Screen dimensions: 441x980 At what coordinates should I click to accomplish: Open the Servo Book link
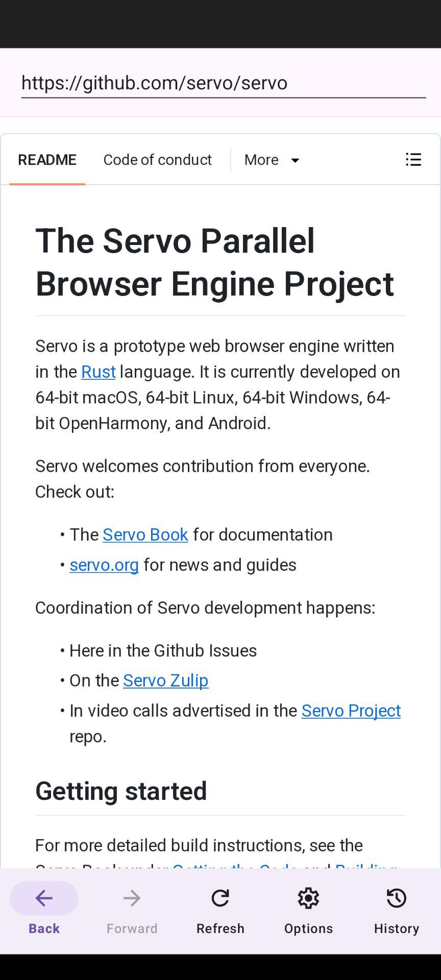[x=145, y=534]
